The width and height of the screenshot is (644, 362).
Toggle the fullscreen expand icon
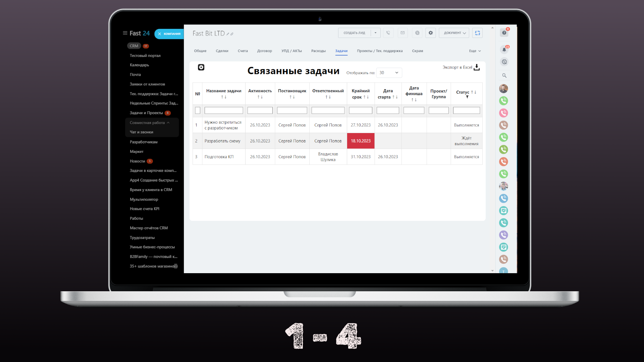(477, 33)
